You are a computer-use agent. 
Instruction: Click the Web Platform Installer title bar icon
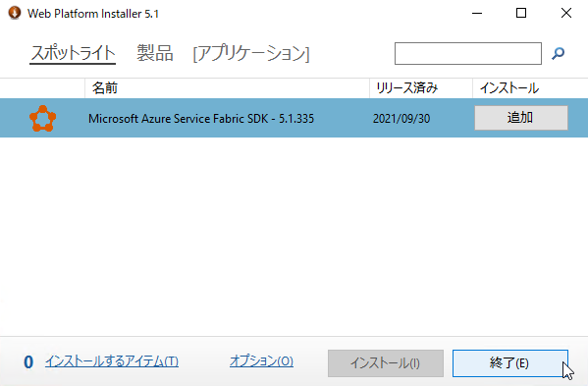[15, 13]
